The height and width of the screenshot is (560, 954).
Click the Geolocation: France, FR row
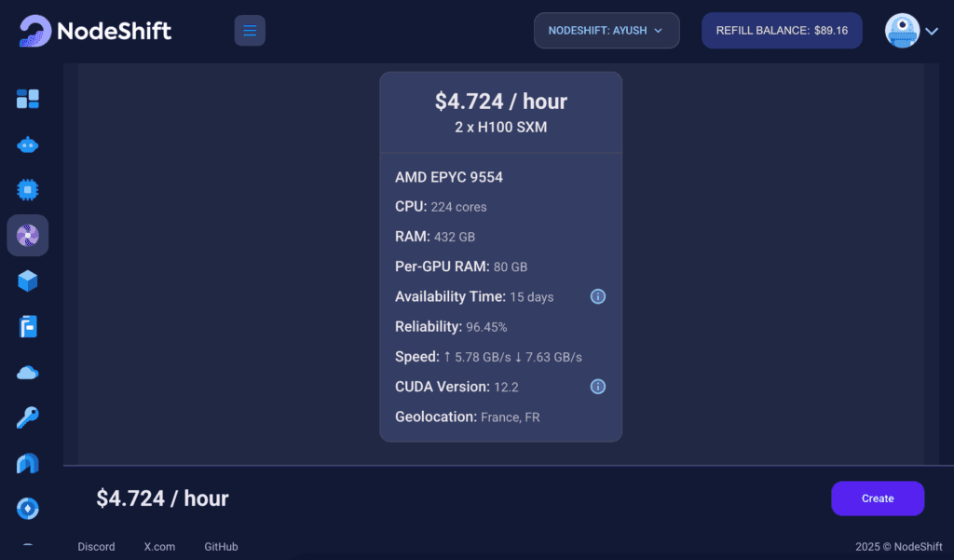pos(468,417)
